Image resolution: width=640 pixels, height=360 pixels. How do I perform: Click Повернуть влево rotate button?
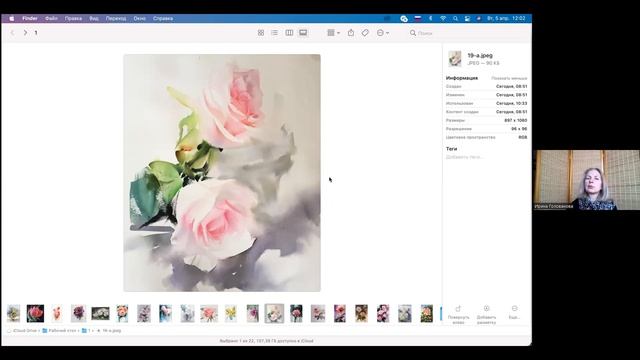458,314
